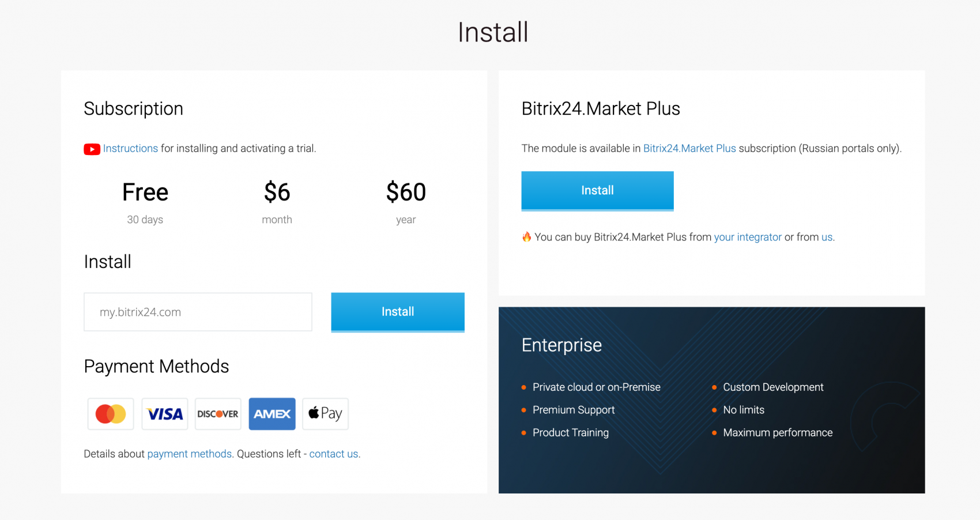The image size is (980, 520).
Task: Choose the Discover payment method icon
Action: tap(217, 413)
